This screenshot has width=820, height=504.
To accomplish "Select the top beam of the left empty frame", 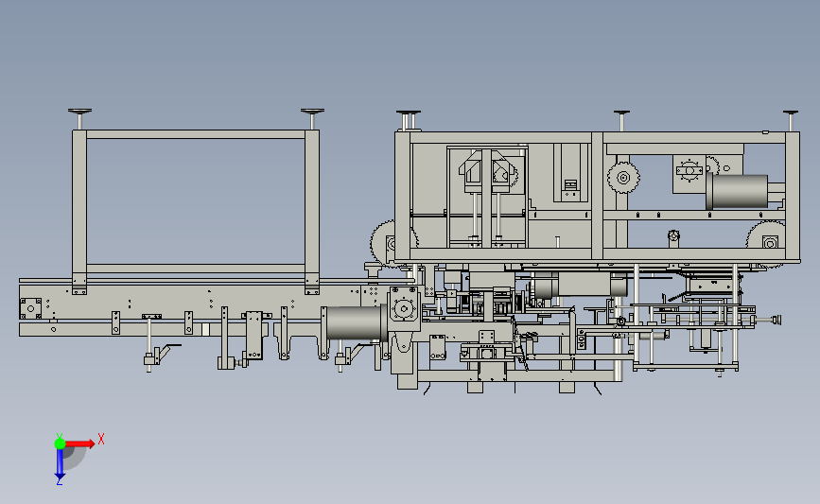I will pyautogui.click(x=196, y=134).
